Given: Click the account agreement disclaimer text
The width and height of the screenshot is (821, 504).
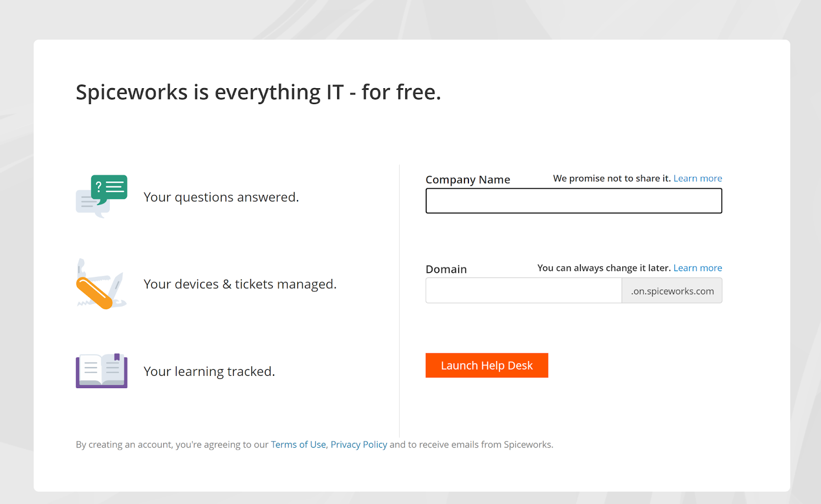Looking at the screenshot, I should (172, 445).
